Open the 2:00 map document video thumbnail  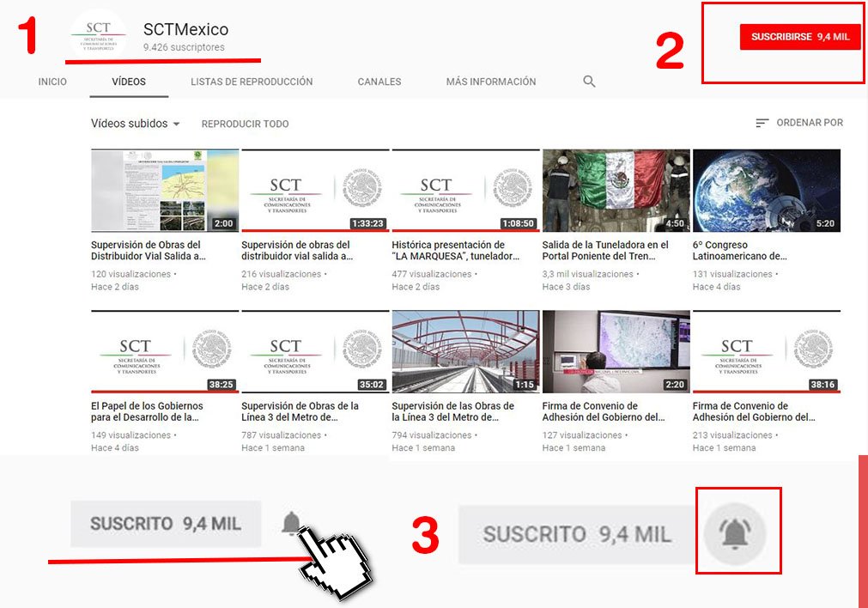click(x=165, y=190)
